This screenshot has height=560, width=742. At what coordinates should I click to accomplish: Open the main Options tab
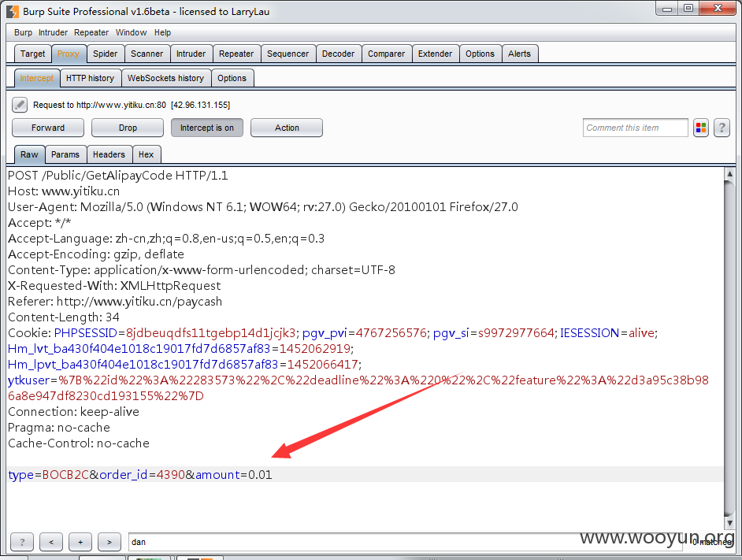(x=480, y=54)
